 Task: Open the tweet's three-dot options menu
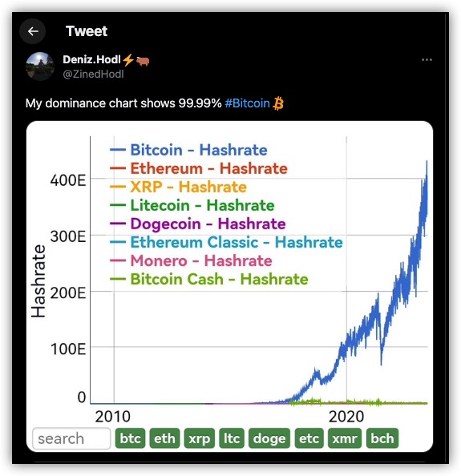click(427, 60)
